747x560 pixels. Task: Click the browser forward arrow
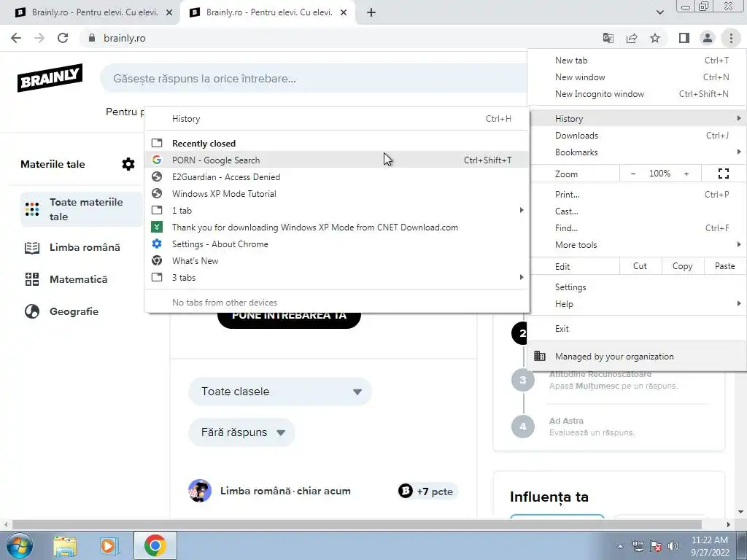[39, 38]
